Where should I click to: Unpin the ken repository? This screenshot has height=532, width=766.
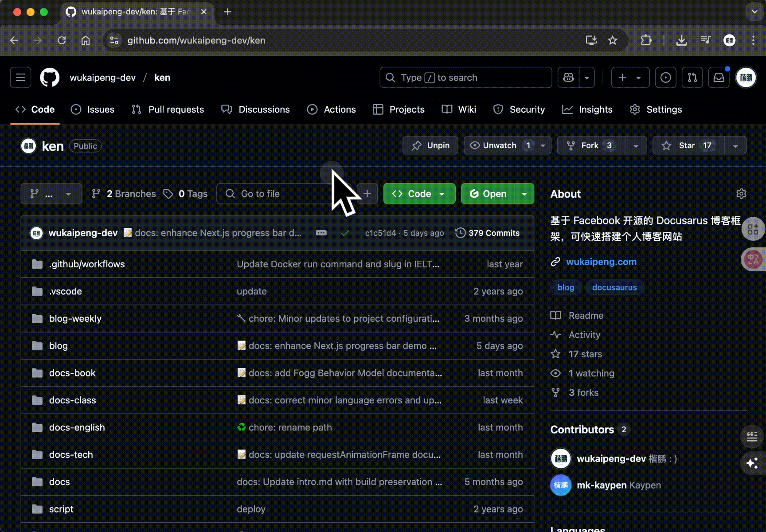coord(430,145)
